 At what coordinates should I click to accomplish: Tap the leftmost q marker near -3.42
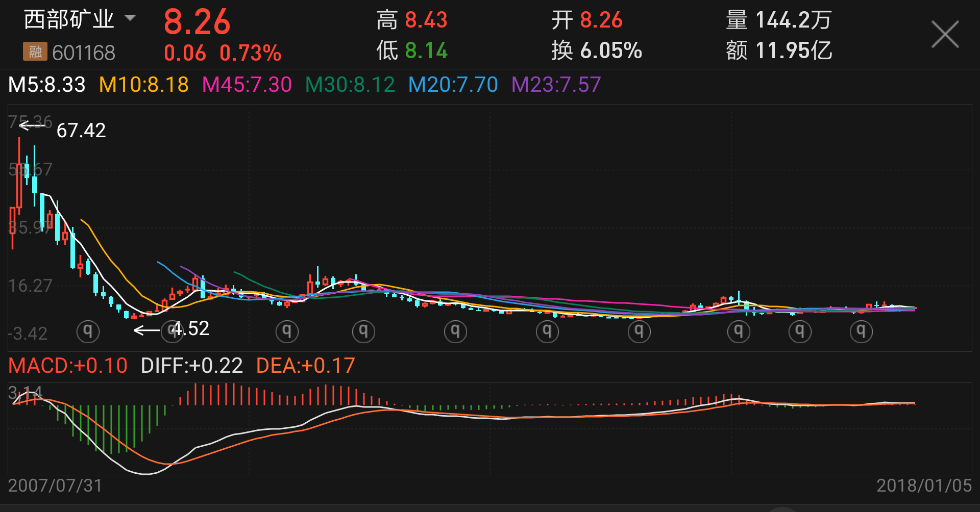88,331
